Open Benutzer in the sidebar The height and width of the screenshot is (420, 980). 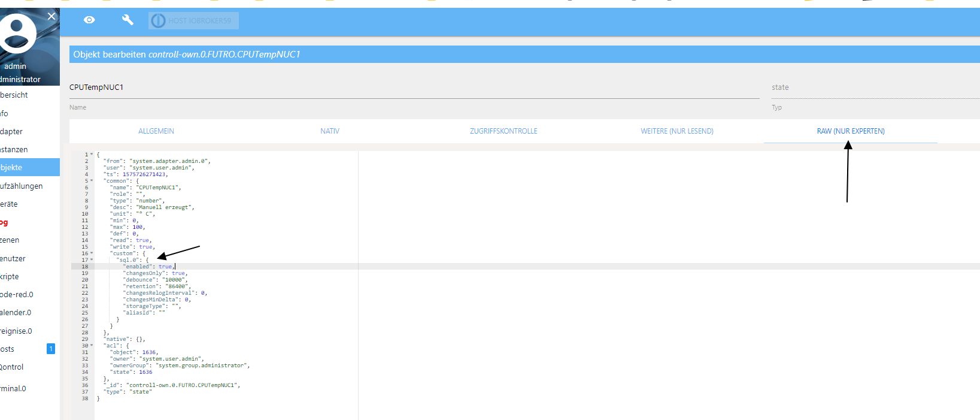tap(30, 258)
